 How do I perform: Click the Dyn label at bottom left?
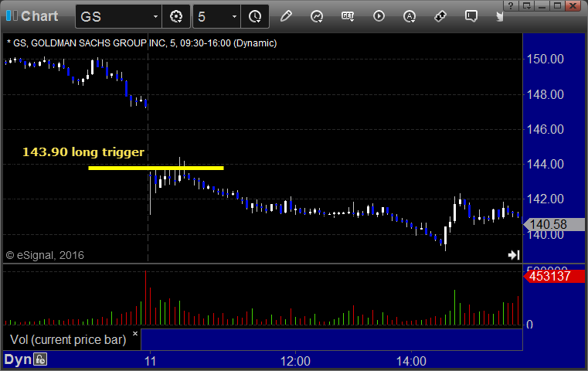pos(18,359)
